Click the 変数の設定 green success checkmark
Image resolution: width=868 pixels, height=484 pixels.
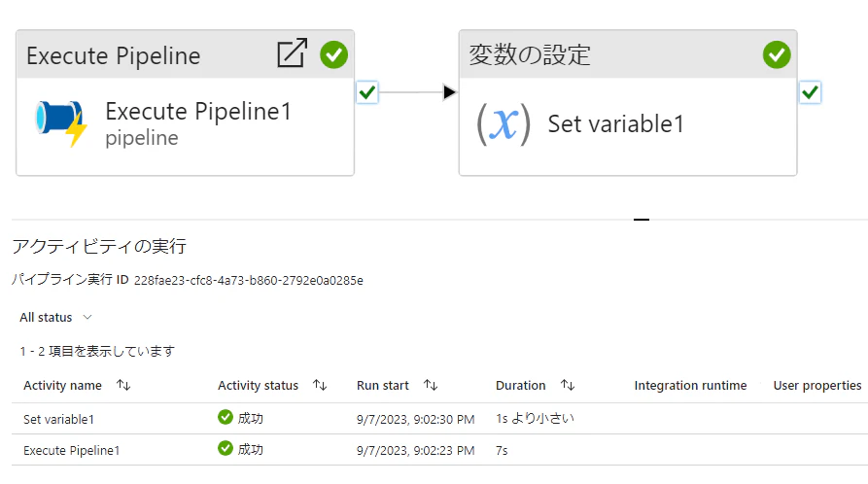777,54
